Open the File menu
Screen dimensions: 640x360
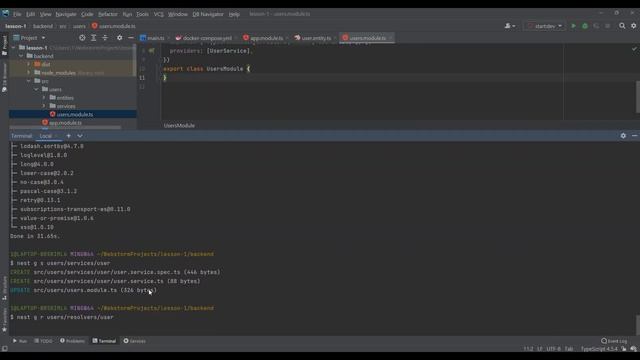point(17,14)
